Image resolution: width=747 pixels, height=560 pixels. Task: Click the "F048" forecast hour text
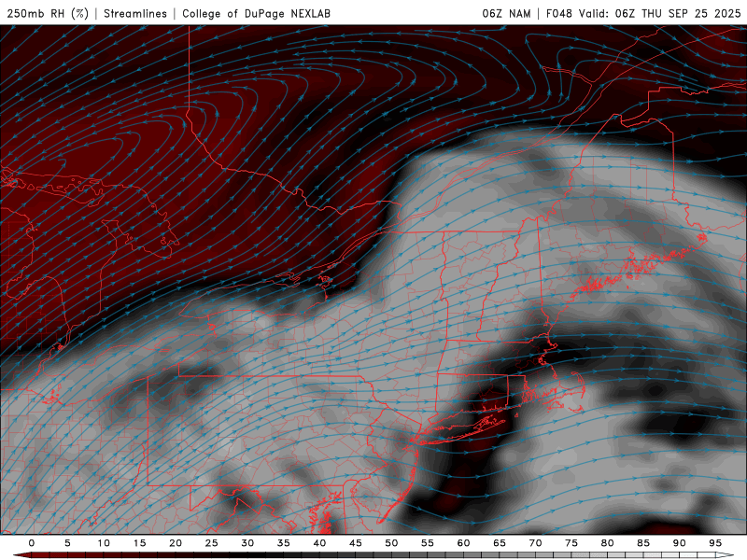[558, 13]
